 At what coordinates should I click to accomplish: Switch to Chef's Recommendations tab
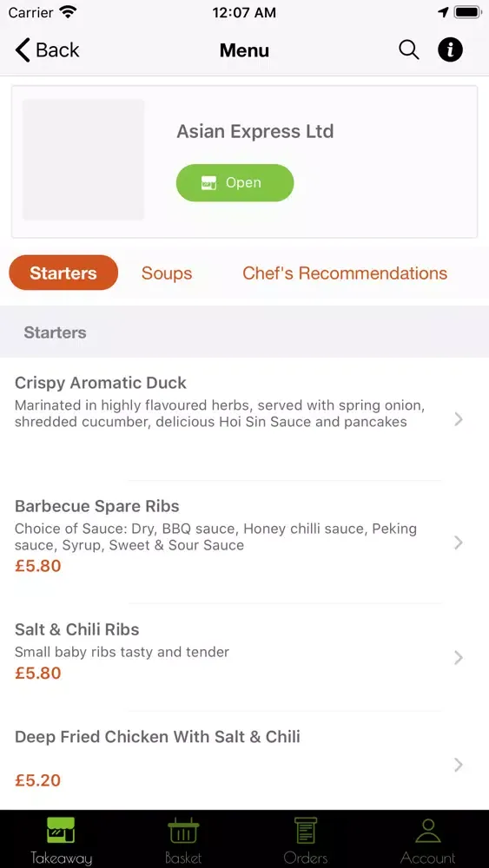345,273
